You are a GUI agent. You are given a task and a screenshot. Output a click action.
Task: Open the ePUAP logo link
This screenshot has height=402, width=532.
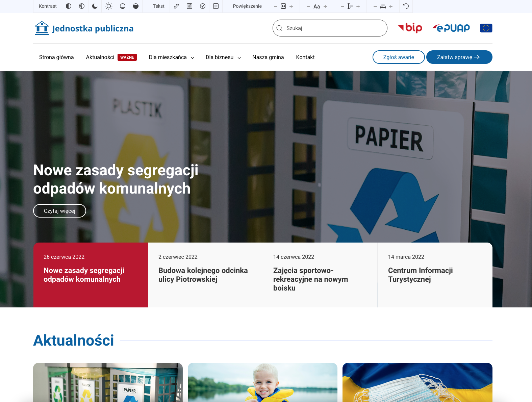[451, 28]
